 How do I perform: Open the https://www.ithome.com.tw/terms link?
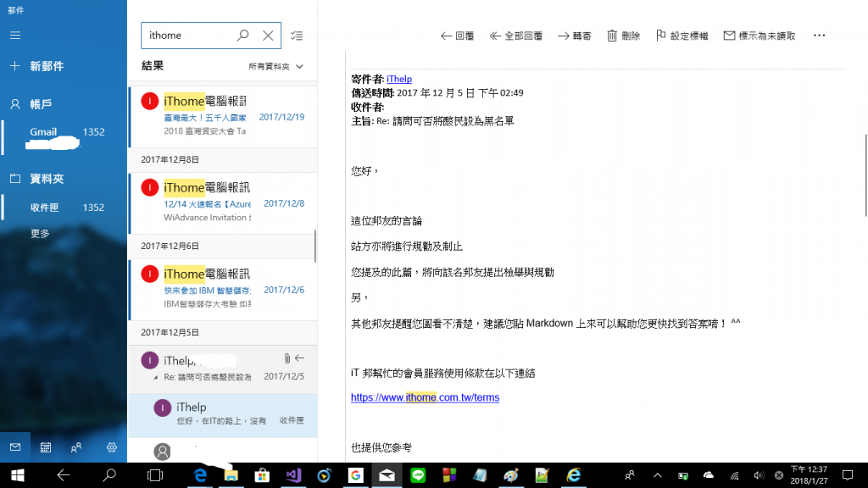coord(426,397)
